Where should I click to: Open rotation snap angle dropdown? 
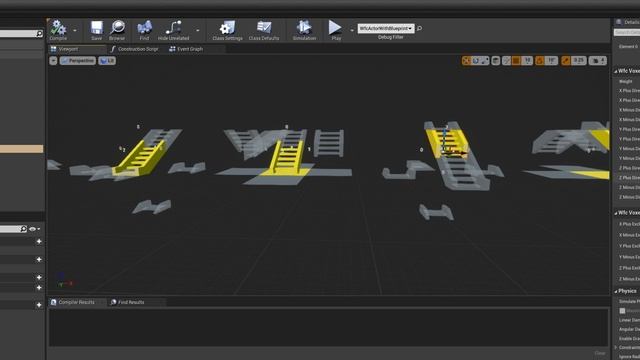551,61
